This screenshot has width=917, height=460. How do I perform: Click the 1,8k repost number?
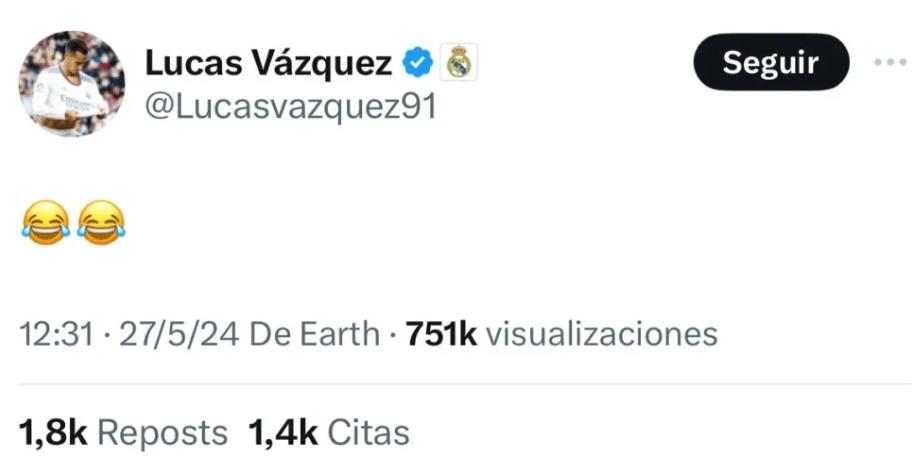coord(53,434)
